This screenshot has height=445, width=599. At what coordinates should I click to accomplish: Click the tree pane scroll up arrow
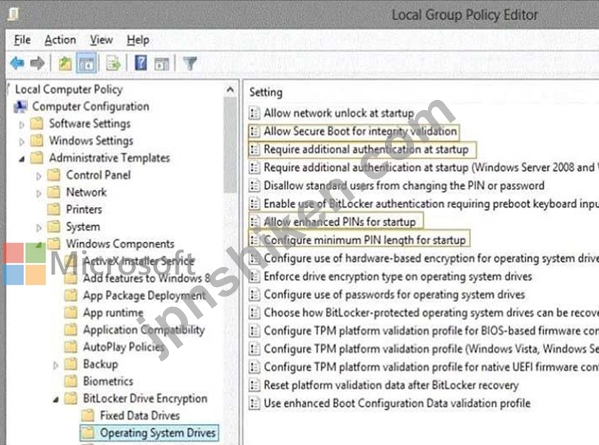pyautogui.click(x=230, y=91)
